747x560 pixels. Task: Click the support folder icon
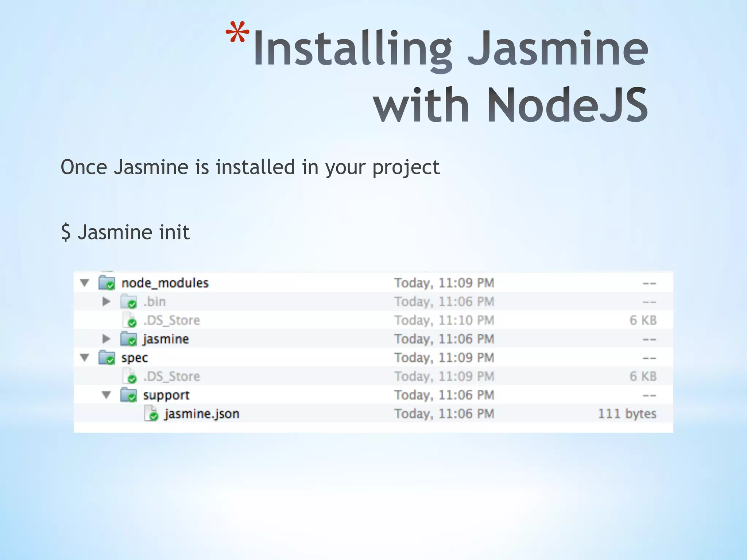(x=128, y=395)
